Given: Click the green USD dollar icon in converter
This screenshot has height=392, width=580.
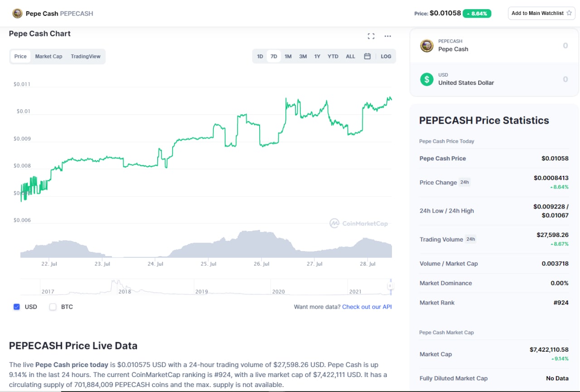Looking at the screenshot, I should point(426,79).
